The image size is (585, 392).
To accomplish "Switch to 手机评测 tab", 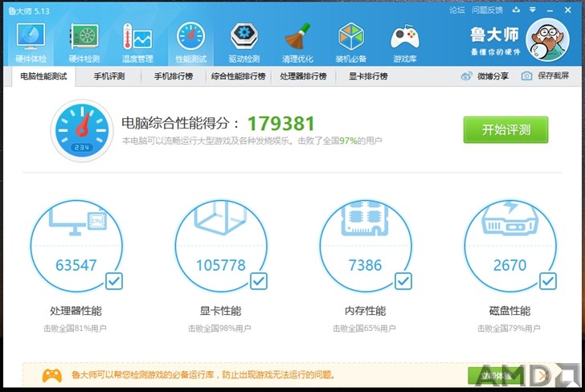I will click(109, 76).
